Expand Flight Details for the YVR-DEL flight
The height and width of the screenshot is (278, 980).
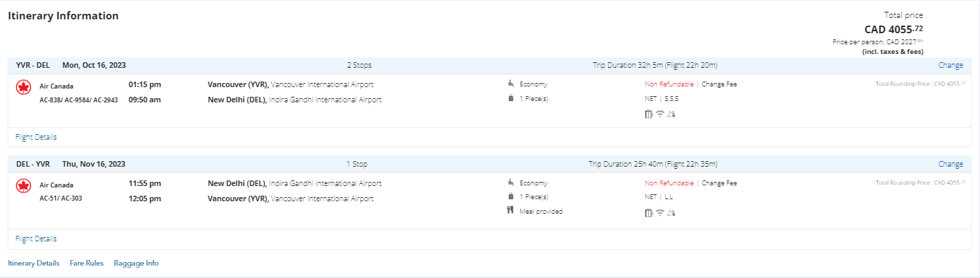click(x=36, y=137)
